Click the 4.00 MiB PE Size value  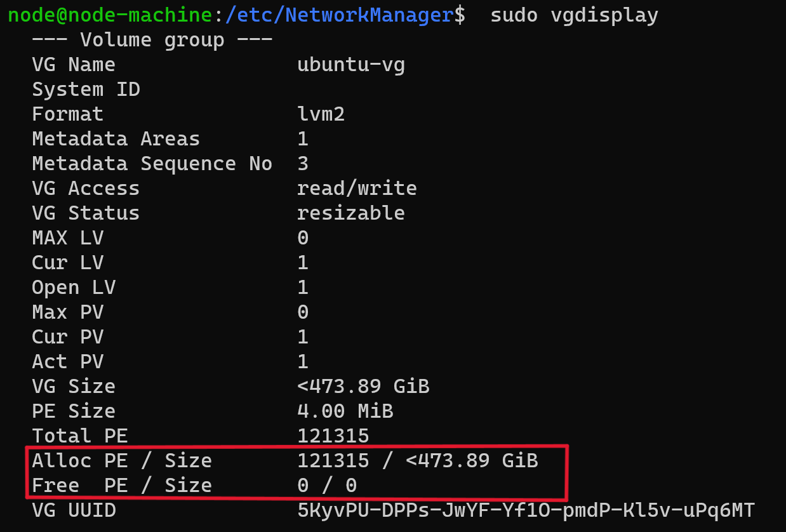[x=345, y=411]
